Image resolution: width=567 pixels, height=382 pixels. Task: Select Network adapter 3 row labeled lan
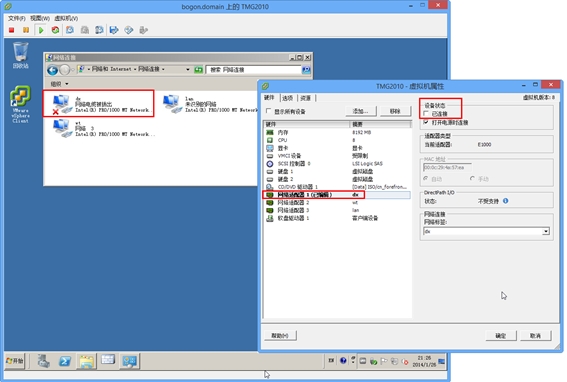(337, 210)
